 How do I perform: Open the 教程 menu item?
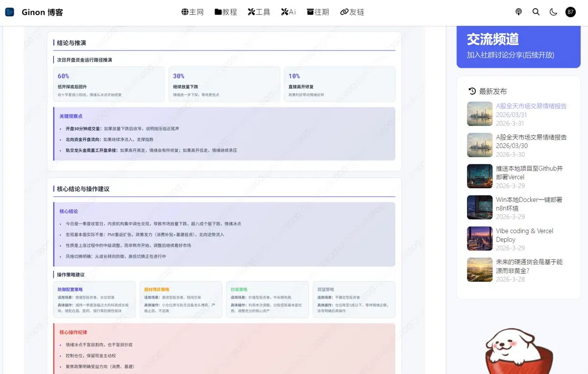(226, 12)
